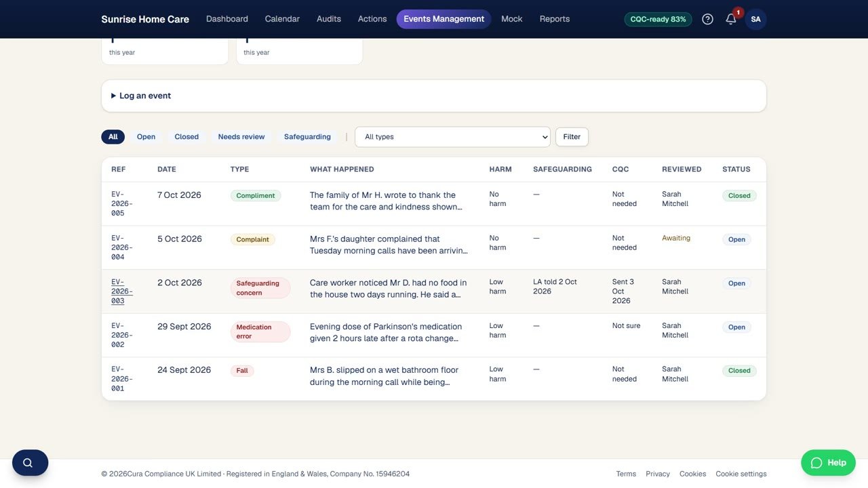Viewport: 868px width, 488px height.
Task: Click the Safeguarding concern type tag
Action: 260,288
